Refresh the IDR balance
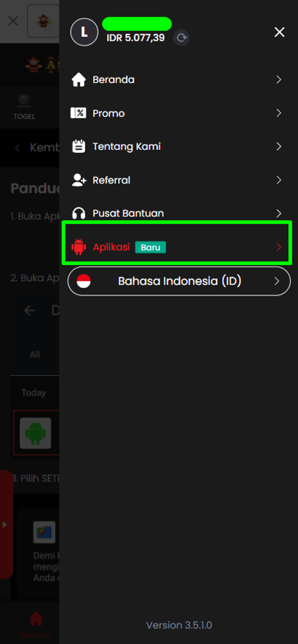Viewport: 298px width, 644px height. coord(181,37)
